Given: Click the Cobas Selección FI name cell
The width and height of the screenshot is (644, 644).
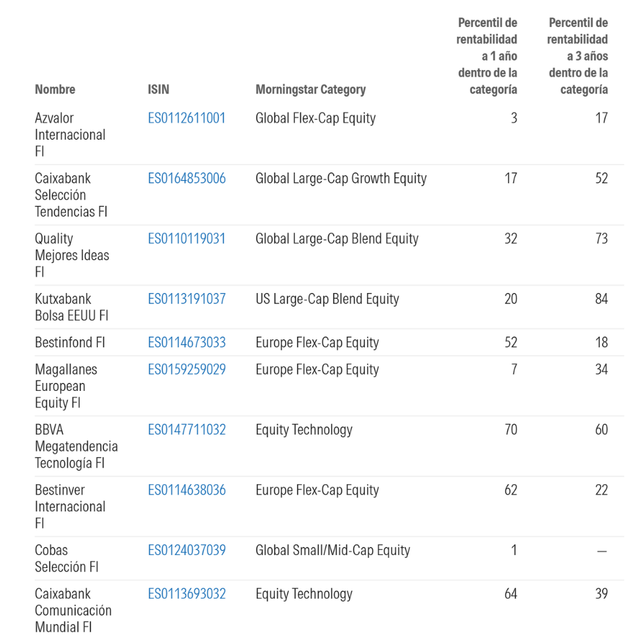Looking at the screenshot, I should [x=67, y=558].
